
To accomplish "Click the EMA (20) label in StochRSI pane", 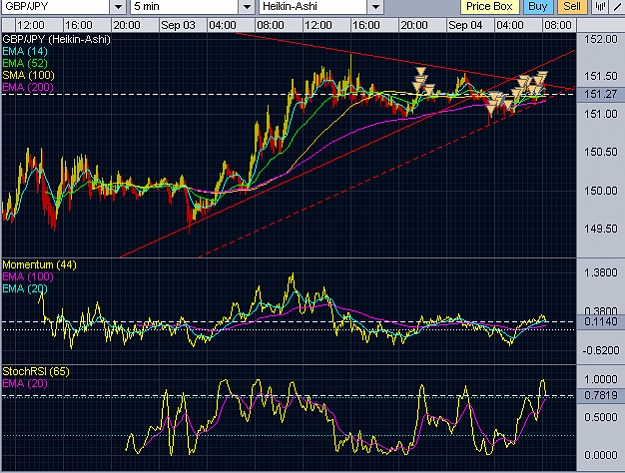I will pos(25,383).
